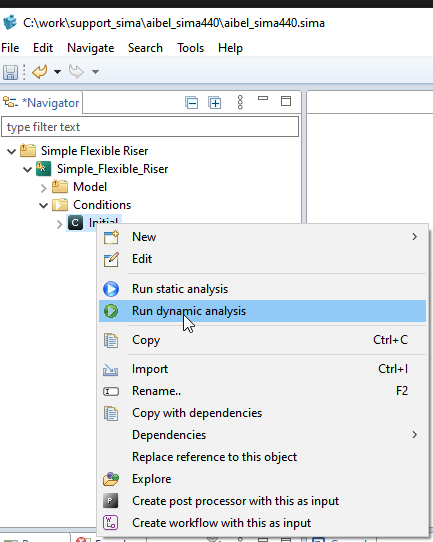433x542 pixels.
Task: Open the Redo history dropdown arrow
Action: tap(95, 72)
